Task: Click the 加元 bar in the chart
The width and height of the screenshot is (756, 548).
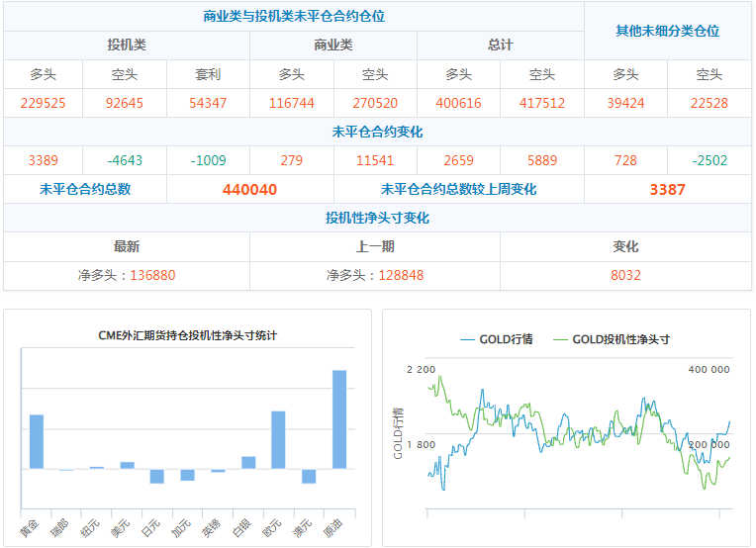Action: [x=187, y=475]
